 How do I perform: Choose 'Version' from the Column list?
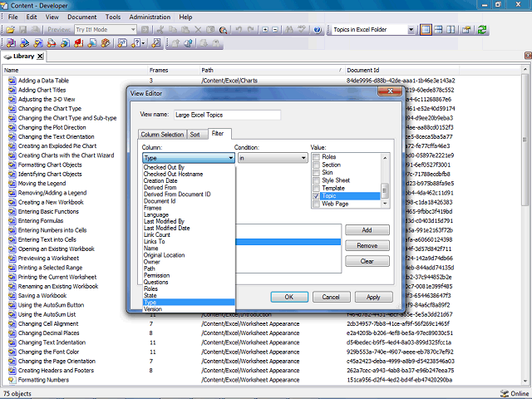tap(189, 309)
